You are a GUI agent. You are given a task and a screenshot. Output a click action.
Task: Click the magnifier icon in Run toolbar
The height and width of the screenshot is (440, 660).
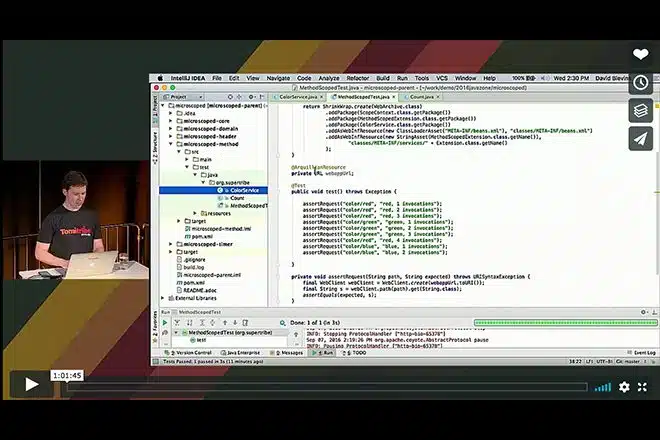coord(282,323)
